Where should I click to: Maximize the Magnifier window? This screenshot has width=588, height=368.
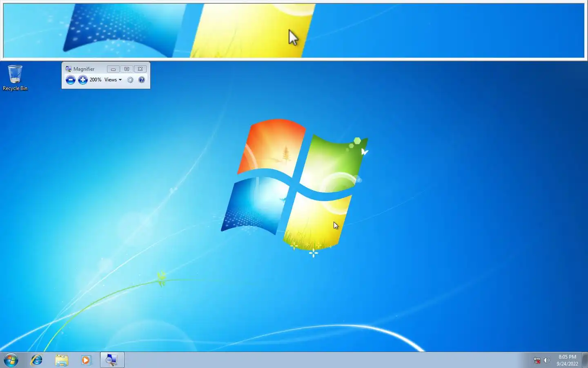pos(127,69)
